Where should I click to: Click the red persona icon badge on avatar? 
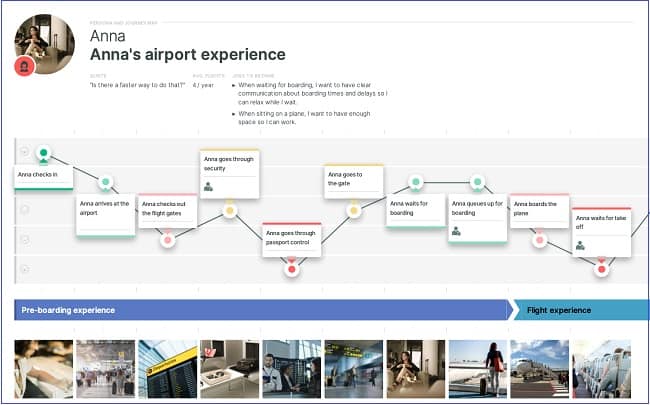pos(24,66)
